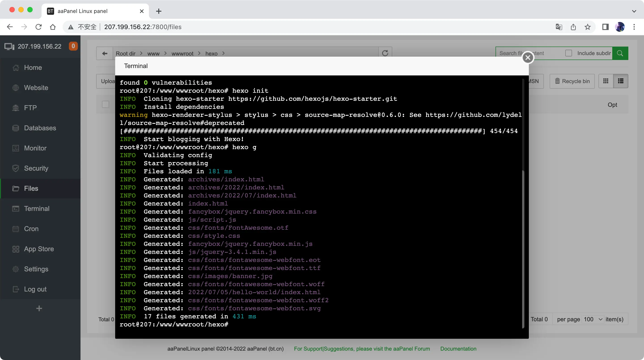
Task: Click the Settings gear icon
Action: (x=16, y=269)
